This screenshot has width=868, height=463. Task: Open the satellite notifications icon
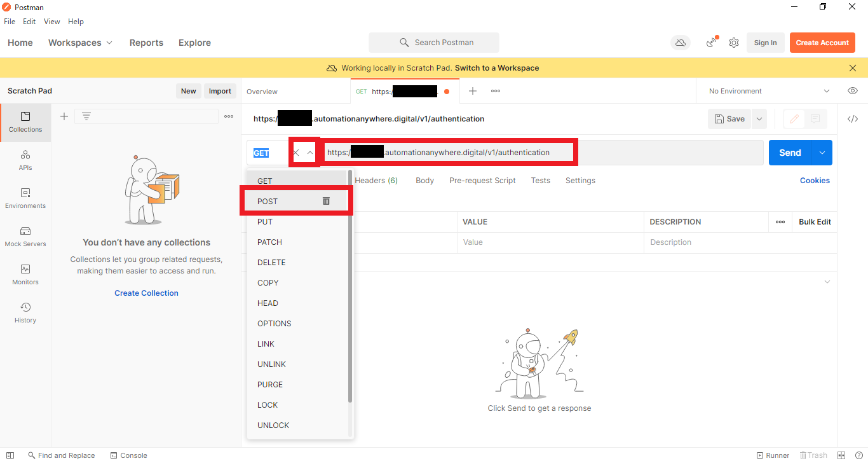pos(712,43)
